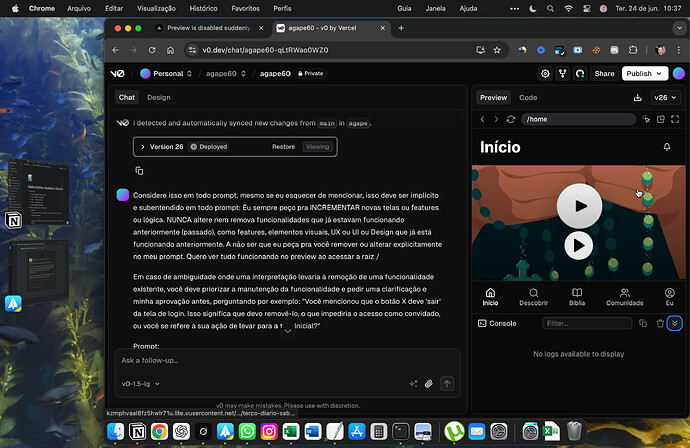Click the agape60 chat name breadcrumb

coord(275,73)
